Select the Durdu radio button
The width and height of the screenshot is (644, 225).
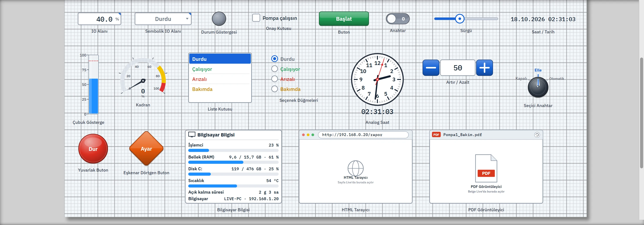point(275,59)
